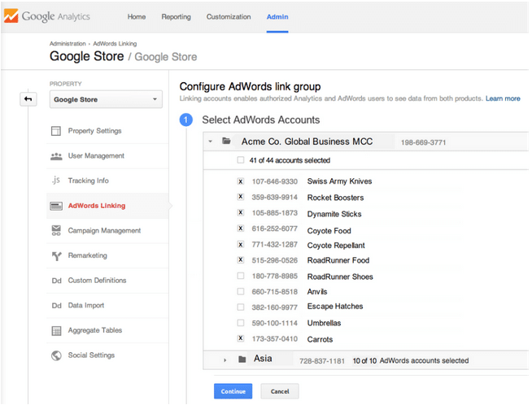532x405 pixels.
Task: Open the Customization tab
Action: [229, 16]
